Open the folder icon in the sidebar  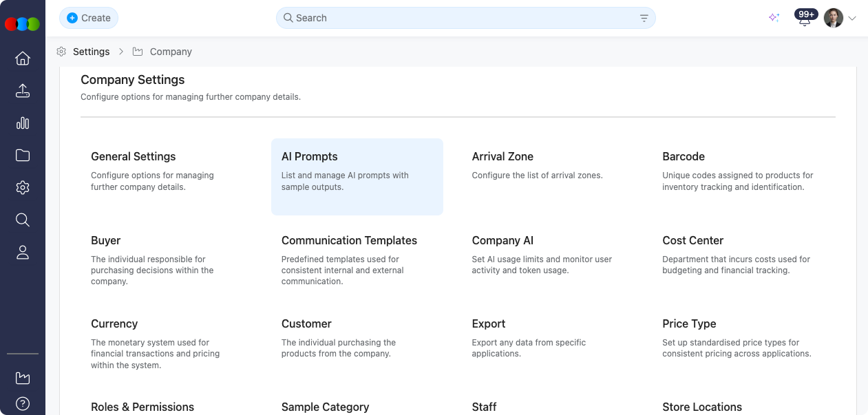click(22, 155)
